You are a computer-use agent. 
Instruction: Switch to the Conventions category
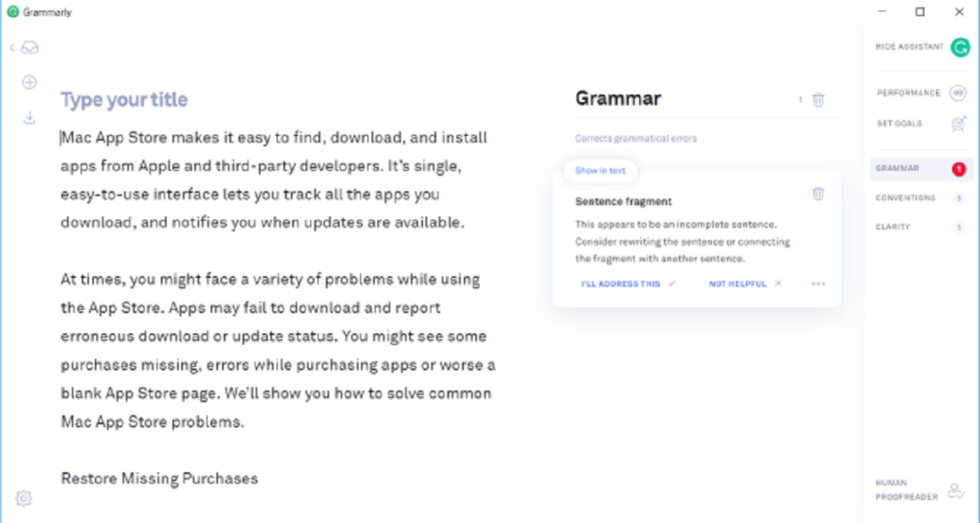click(905, 198)
